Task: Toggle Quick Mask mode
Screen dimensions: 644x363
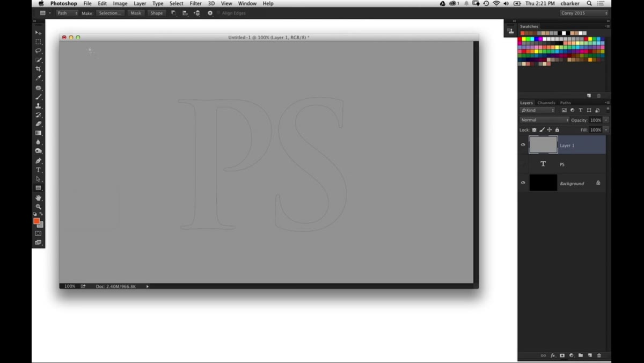Action: pos(38,234)
